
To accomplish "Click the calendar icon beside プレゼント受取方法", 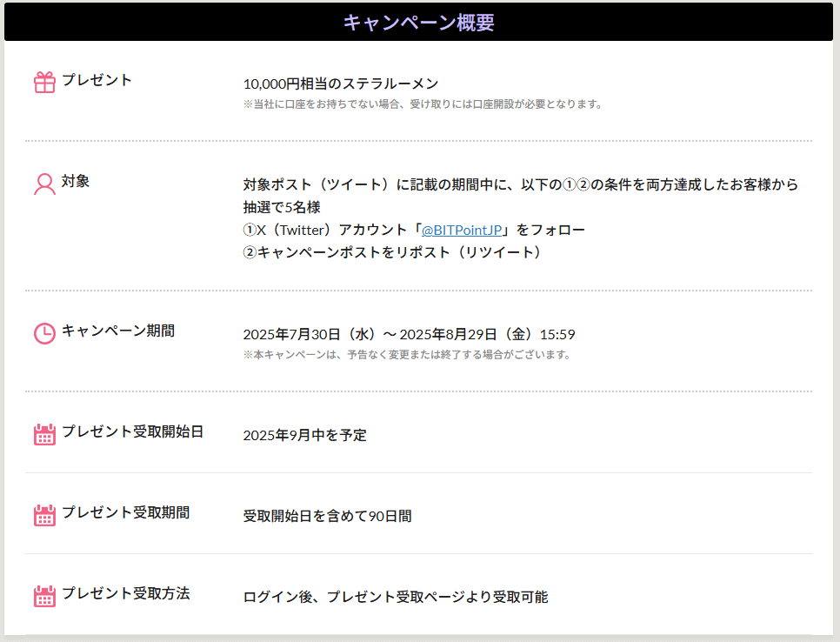I will tap(44, 596).
